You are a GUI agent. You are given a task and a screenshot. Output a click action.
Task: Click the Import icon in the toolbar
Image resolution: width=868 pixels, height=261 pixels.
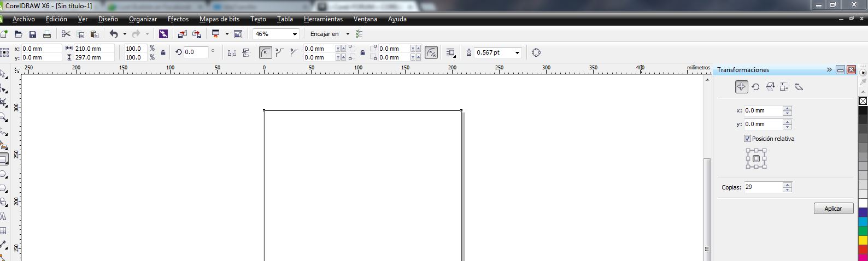(x=182, y=34)
